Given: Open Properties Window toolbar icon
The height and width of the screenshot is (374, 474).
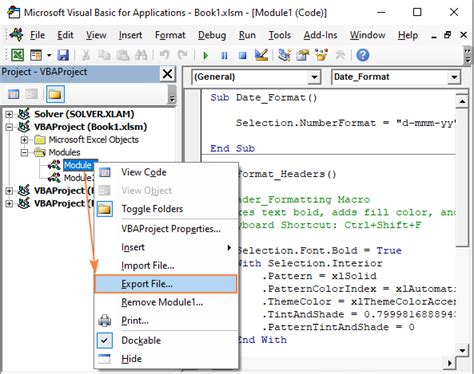Looking at the screenshot, I should (303, 55).
